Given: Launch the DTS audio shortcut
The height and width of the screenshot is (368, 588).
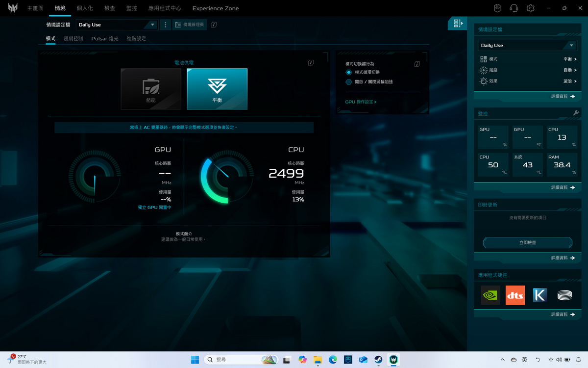Looking at the screenshot, I should 515,295.
